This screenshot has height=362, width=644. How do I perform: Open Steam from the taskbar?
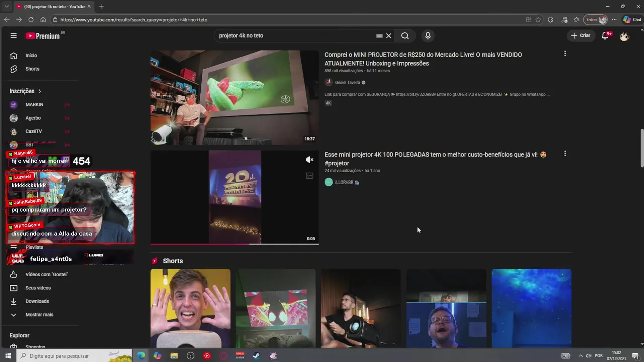(257, 356)
